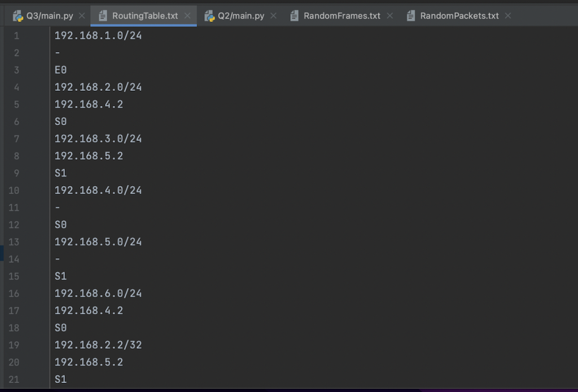Screen dimensions: 578x392
Task: Place cursor on line 1 text 192.168.1.0/24
Action: (x=98, y=36)
